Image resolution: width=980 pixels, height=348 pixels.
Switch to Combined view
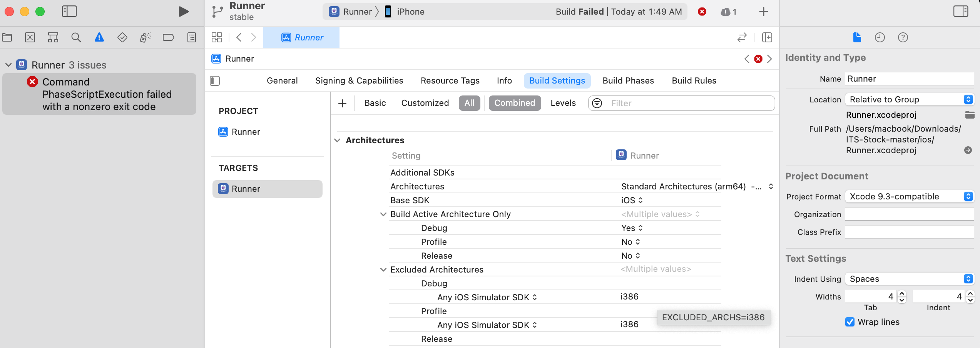[515, 103]
